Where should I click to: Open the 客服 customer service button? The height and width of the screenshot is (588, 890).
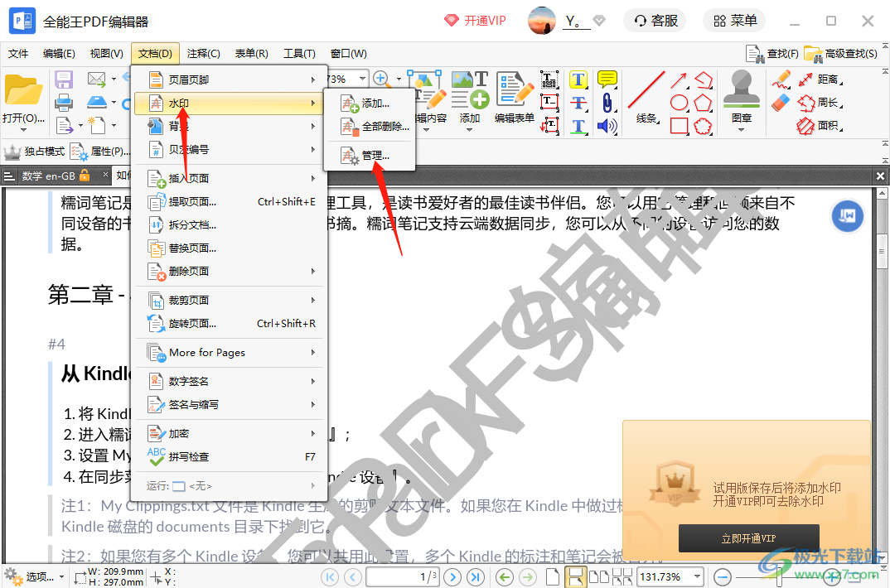click(x=655, y=21)
